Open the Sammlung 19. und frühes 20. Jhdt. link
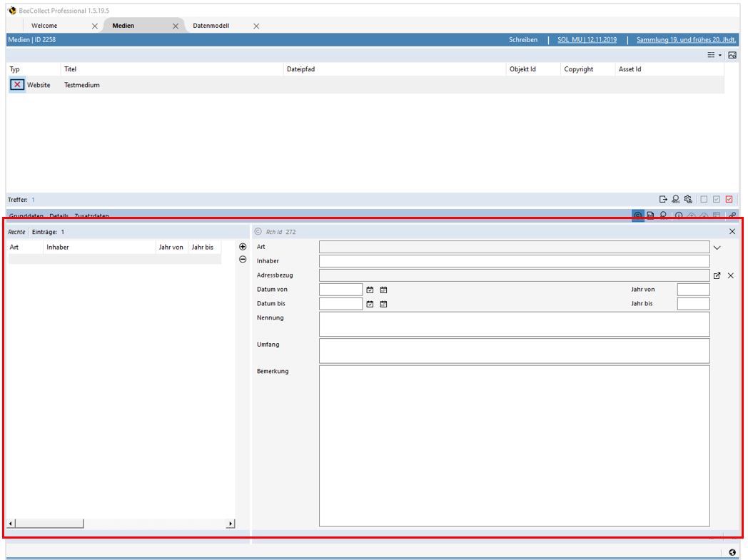Viewport: 748px width, 560px height. pos(686,40)
